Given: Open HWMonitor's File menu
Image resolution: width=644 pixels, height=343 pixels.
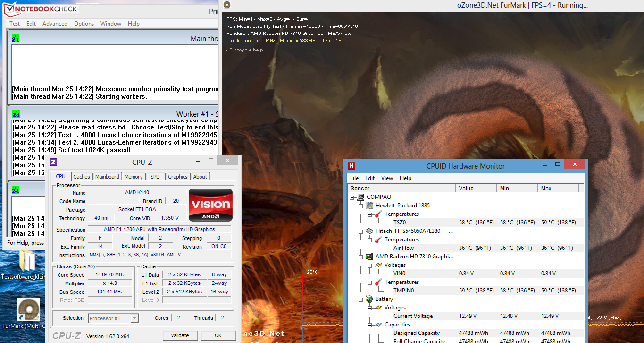Looking at the screenshot, I should pyautogui.click(x=354, y=178).
